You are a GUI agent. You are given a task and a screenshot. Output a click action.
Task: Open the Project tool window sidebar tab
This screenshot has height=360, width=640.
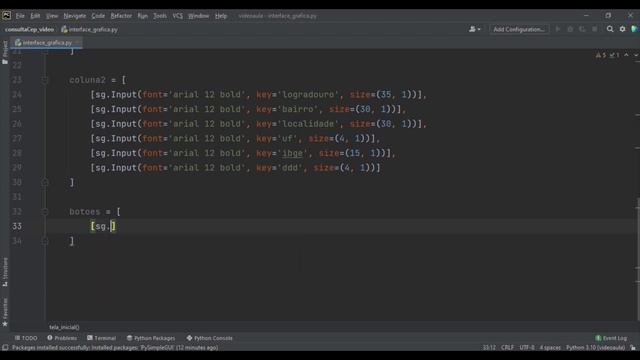[5, 52]
